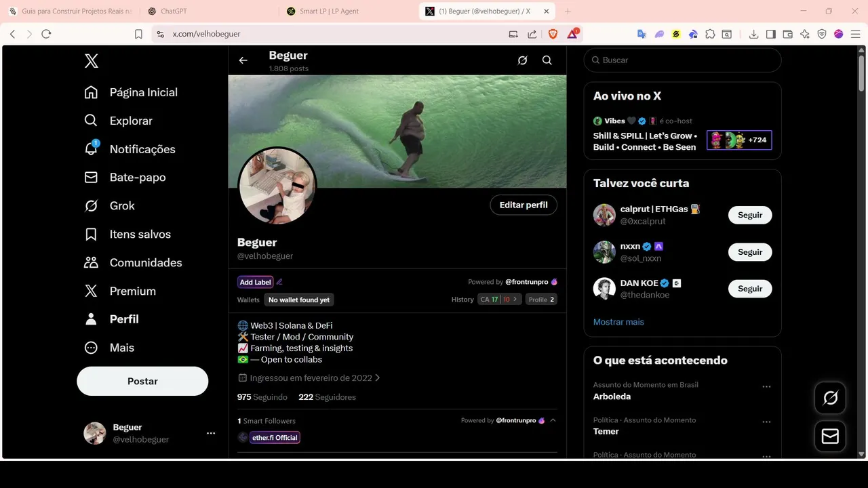The height and width of the screenshot is (488, 868).
Task: Switch to the Guia para Construir Projetos tab
Action: (71, 12)
